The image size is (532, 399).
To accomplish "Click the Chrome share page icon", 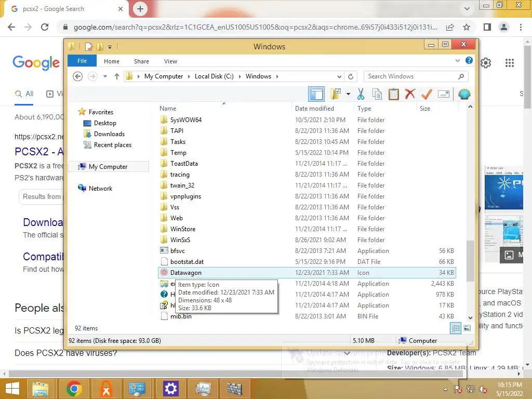I will [x=450, y=27].
